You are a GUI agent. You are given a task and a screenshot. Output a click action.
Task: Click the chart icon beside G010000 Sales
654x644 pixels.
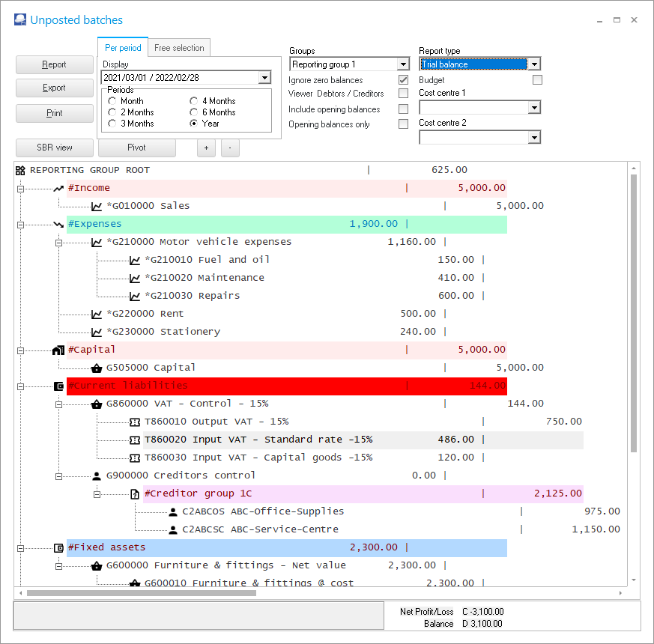97,206
